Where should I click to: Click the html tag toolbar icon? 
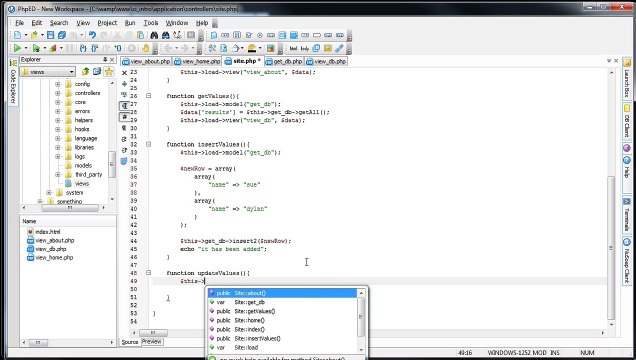(x=293, y=48)
